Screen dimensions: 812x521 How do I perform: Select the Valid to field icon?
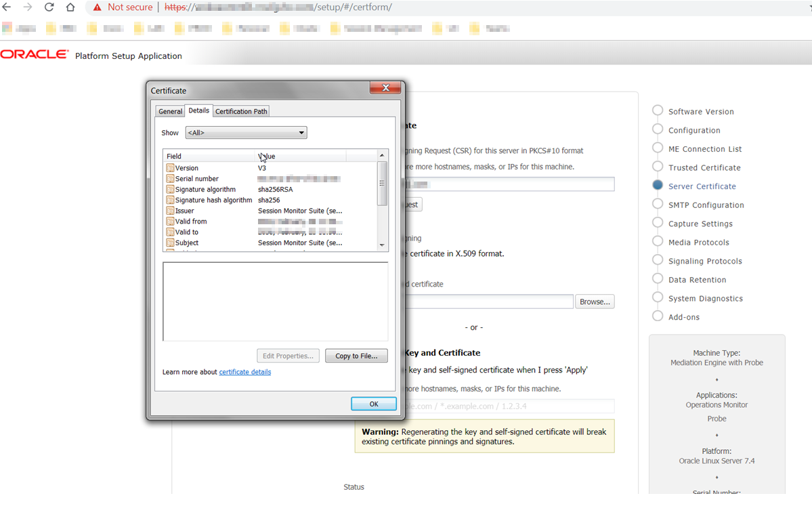coord(170,232)
